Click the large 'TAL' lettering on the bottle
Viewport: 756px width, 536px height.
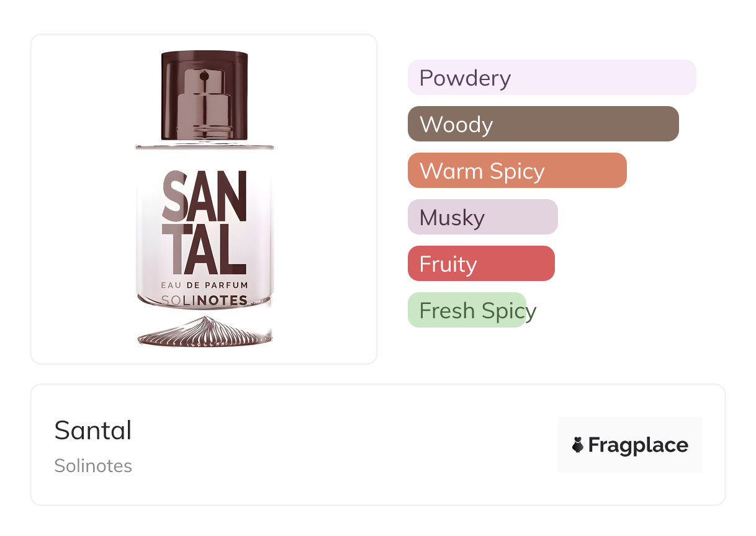(x=204, y=248)
